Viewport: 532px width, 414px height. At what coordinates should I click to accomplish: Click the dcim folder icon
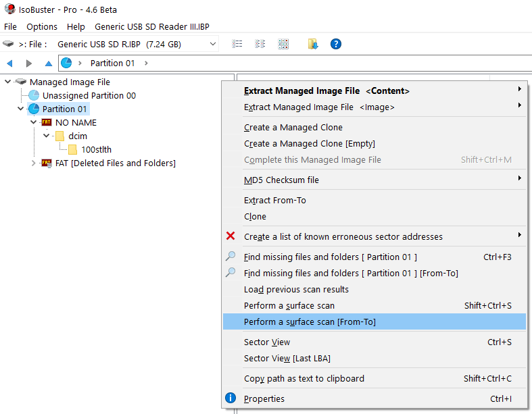pos(59,136)
